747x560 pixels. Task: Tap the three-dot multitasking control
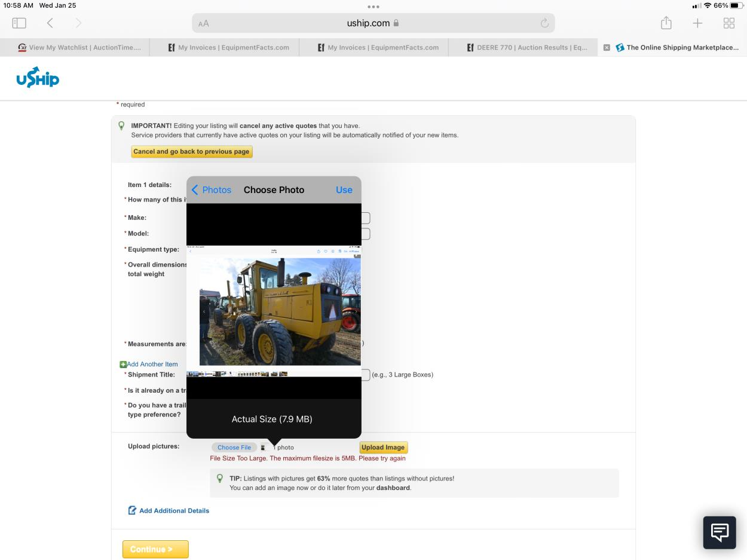click(x=373, y=7)
